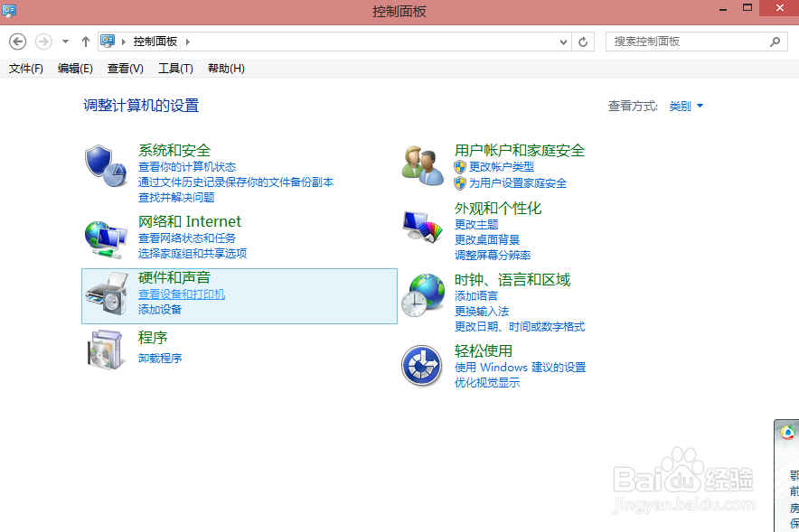
Task: Open the 时钟、语言和区域 globe clock icon
Action: coord(422,294)
